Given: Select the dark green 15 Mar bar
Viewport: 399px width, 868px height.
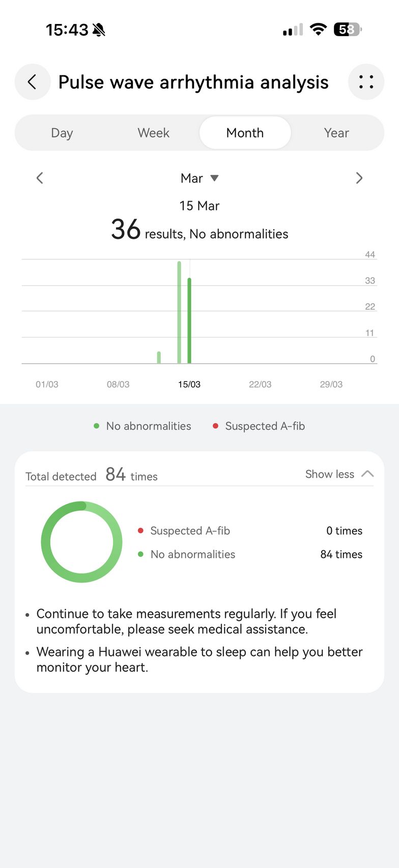Looking at the screenshot, I should pyautogui.click(x=189, y=320).
